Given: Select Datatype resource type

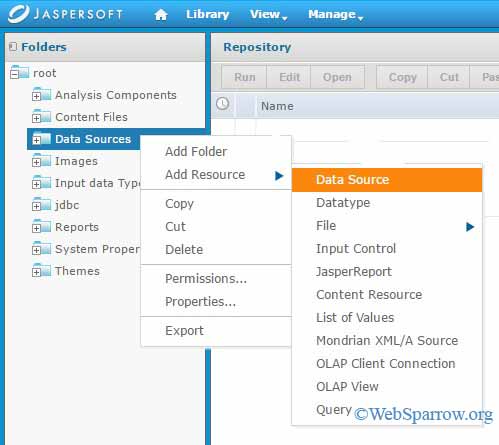Looking at the screenshot, I should (387, 203).
